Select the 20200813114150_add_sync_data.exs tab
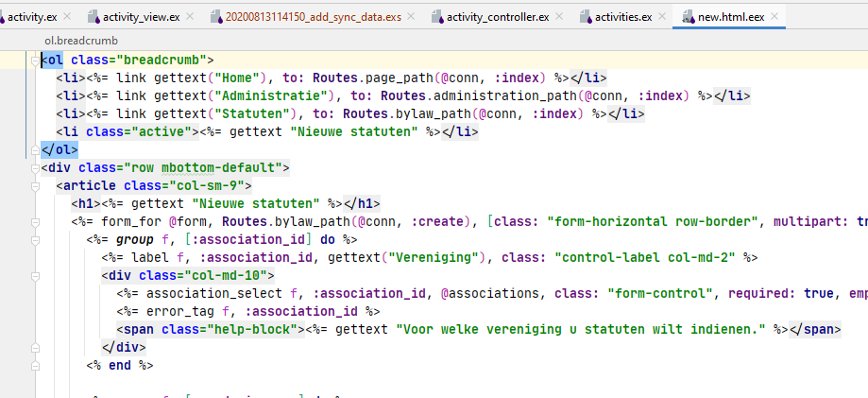The image size is (868, 398). pos(313,17)
